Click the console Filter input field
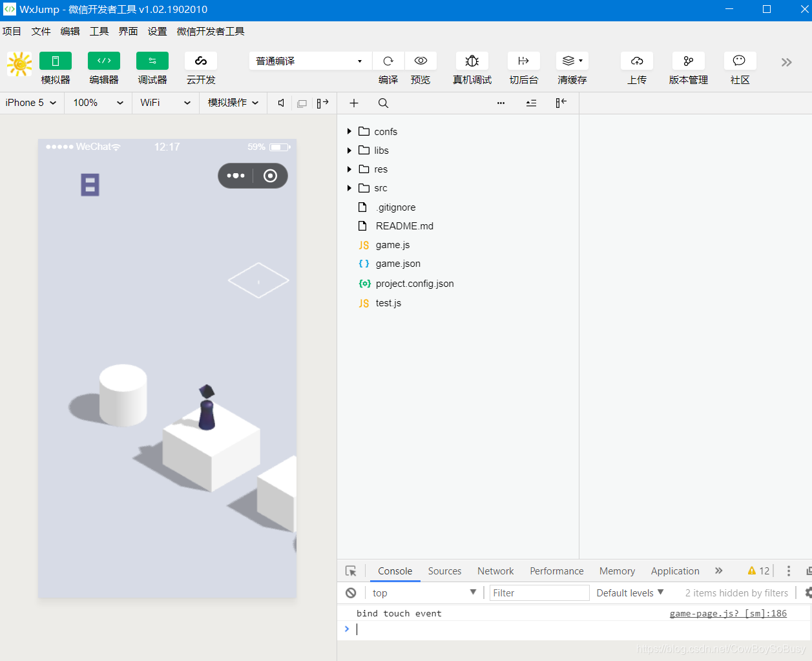The width and height of the screenshot is (812, 661). pos(539,593)
